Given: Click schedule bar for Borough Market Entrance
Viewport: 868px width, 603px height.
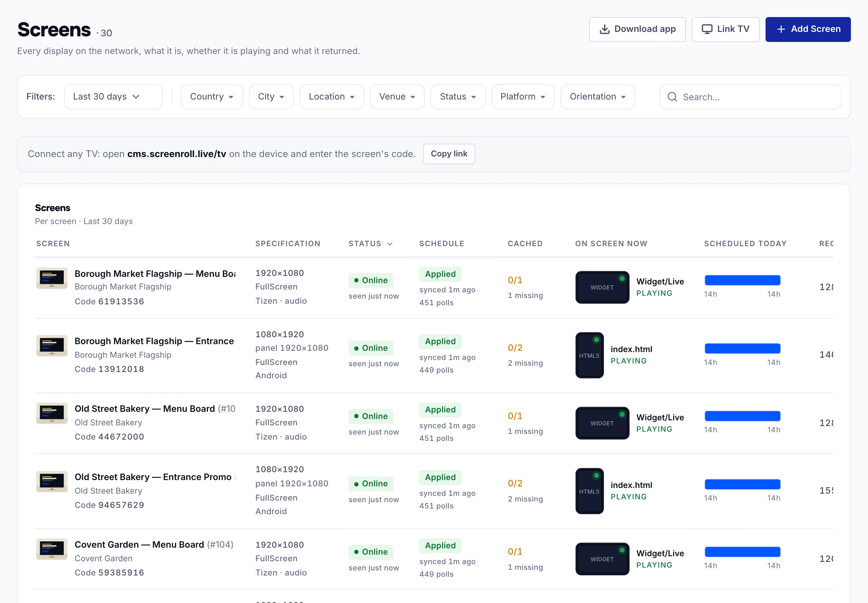Looking at the screenshot, I should (x=742, y=348).
